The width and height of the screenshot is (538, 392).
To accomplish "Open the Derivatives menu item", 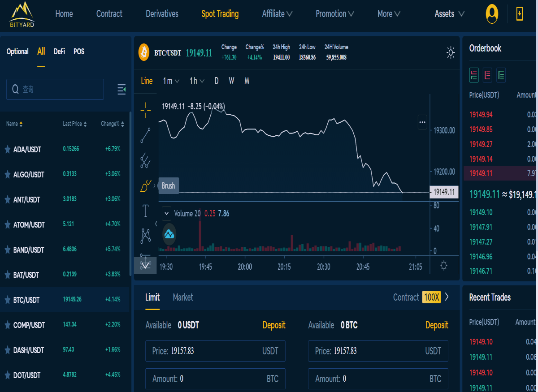I will click(162, 14).
